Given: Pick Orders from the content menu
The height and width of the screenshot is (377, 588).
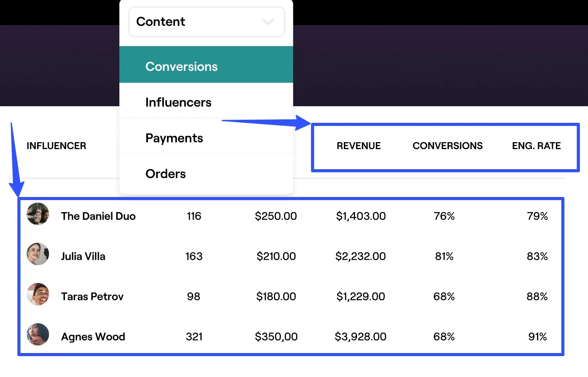Looking at the screenshot, I should (x=165, y=173).
